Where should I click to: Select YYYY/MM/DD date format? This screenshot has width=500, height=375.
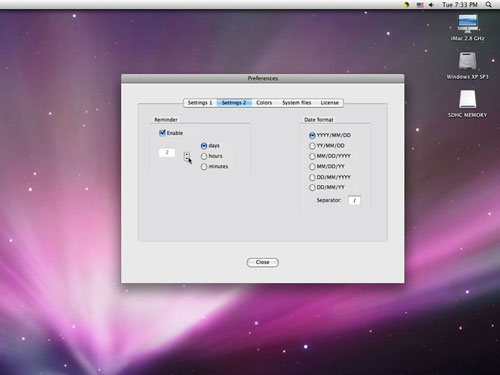tap(312, 135)
